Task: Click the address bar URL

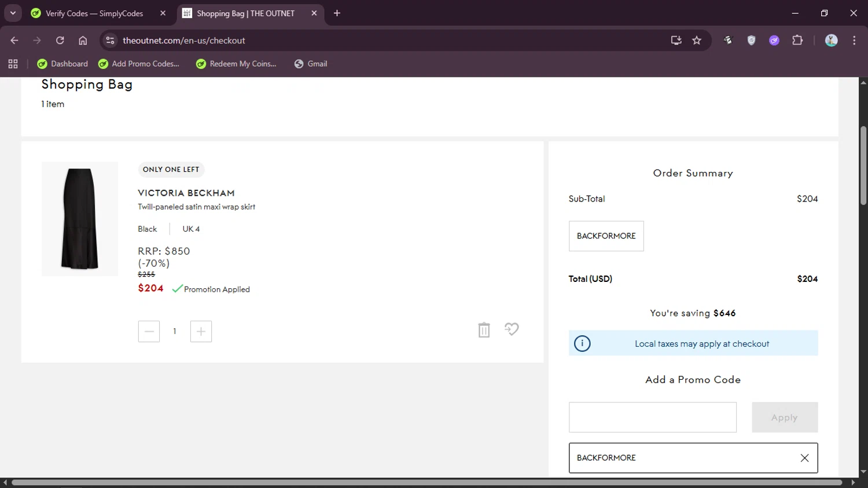Action: click(x=184, y=41)
